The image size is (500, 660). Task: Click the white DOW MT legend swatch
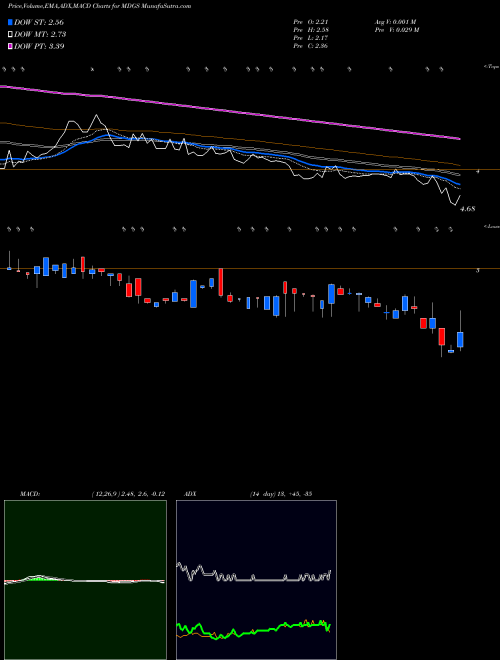click(10, 34)
